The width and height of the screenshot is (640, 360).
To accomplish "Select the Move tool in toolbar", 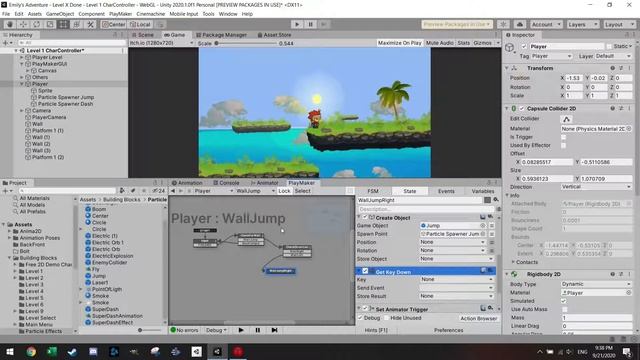I will [23, 24].
